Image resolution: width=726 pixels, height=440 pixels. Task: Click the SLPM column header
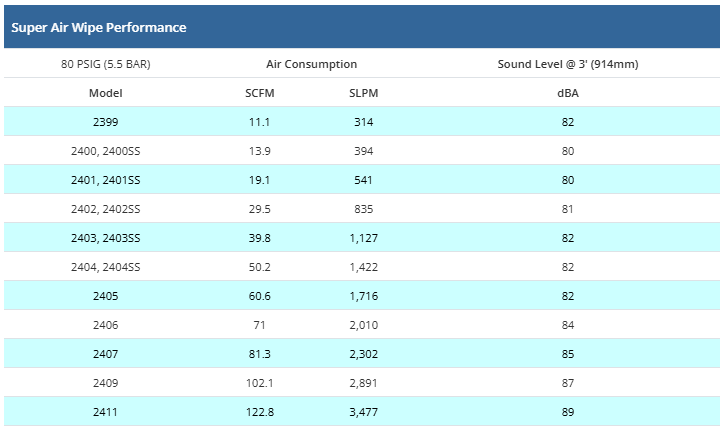[364, 93]
